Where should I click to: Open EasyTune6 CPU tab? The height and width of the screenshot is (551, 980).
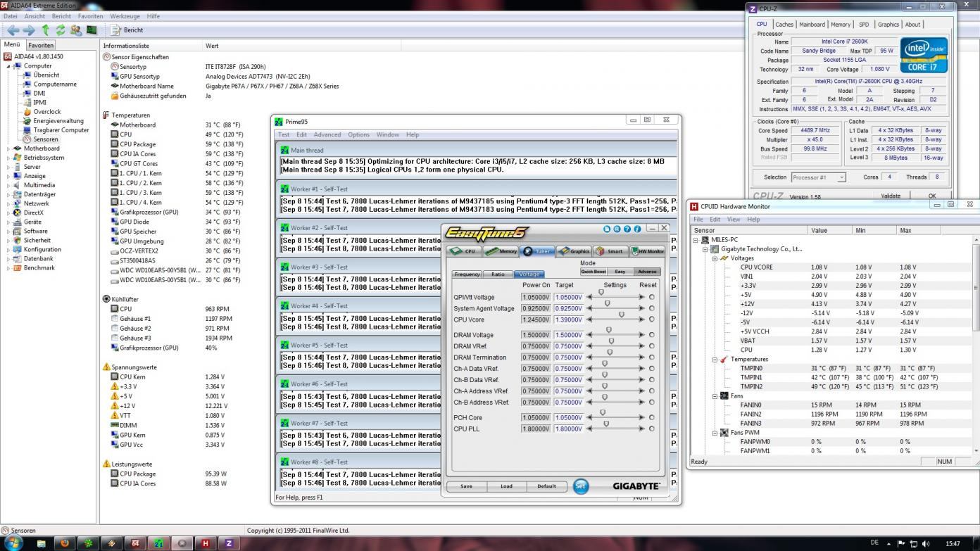click(464, 251)
